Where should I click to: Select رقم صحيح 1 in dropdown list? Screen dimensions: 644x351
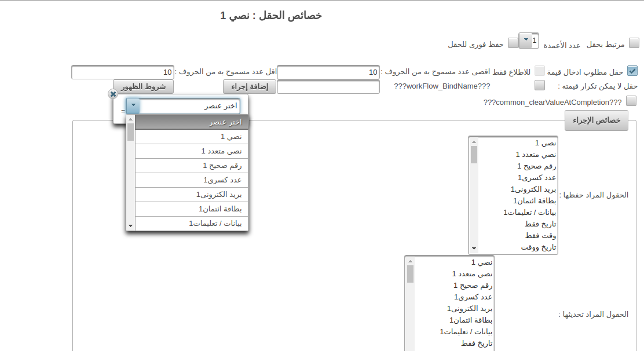pyautogui.click(x=192, y=166)
